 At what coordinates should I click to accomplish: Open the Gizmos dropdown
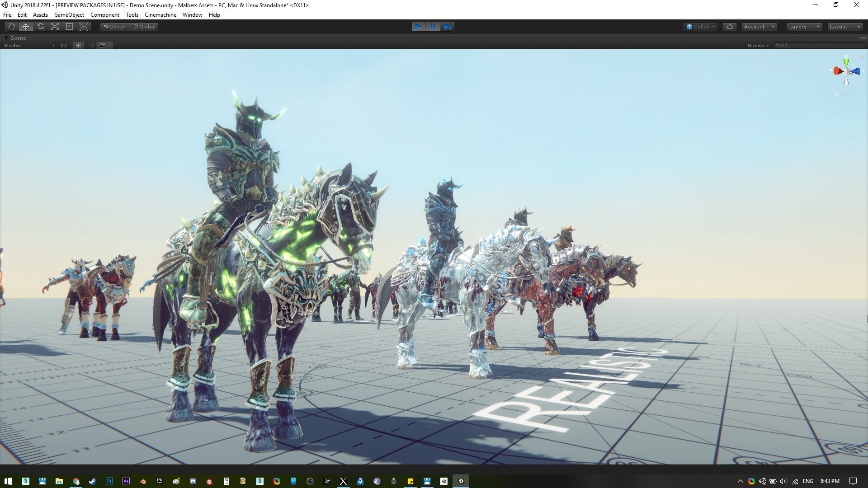point(758,45)
